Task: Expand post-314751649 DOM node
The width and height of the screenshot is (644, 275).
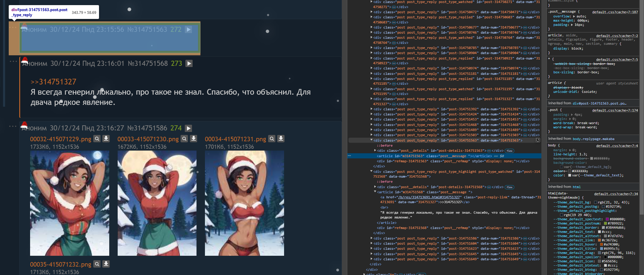Action: point(371,259)
